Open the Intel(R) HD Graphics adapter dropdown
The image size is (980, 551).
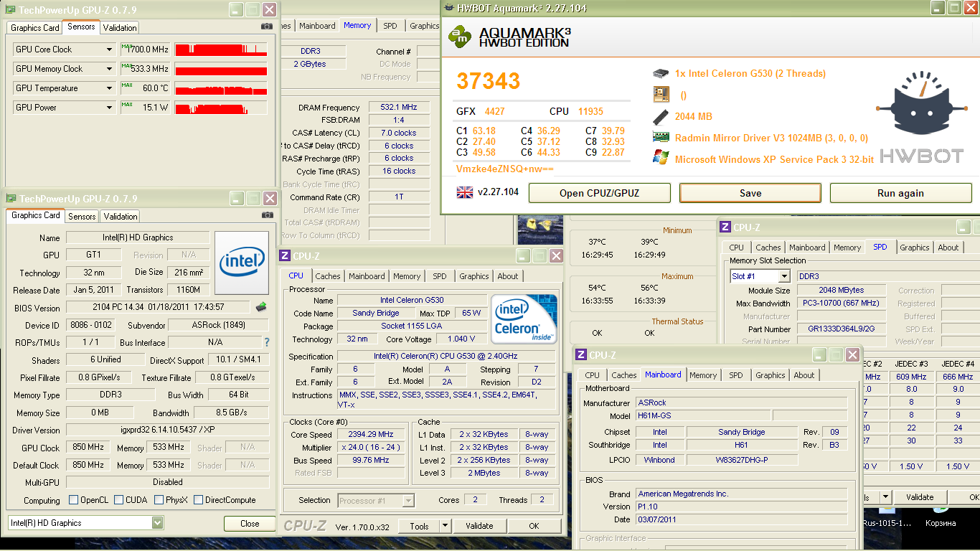(x=158, y=523)
